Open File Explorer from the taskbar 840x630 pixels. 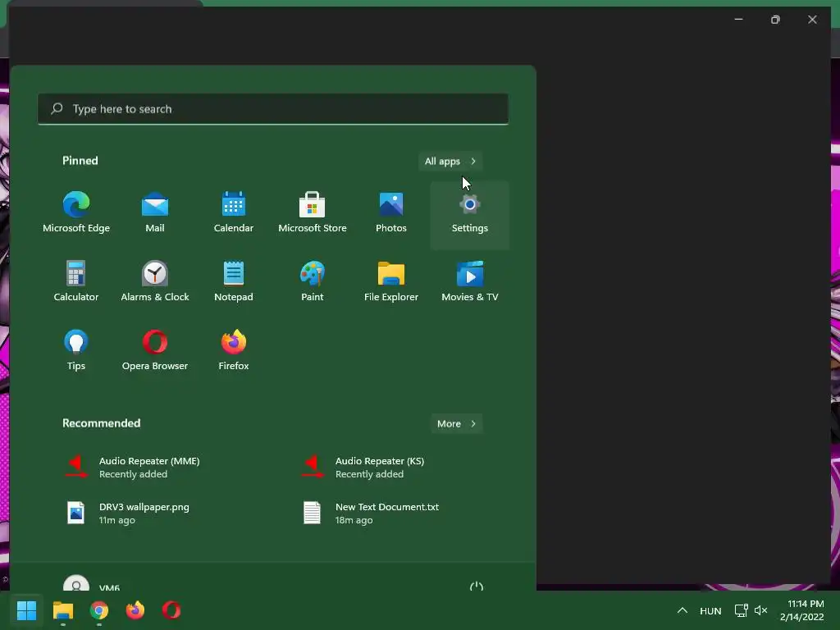62,610
